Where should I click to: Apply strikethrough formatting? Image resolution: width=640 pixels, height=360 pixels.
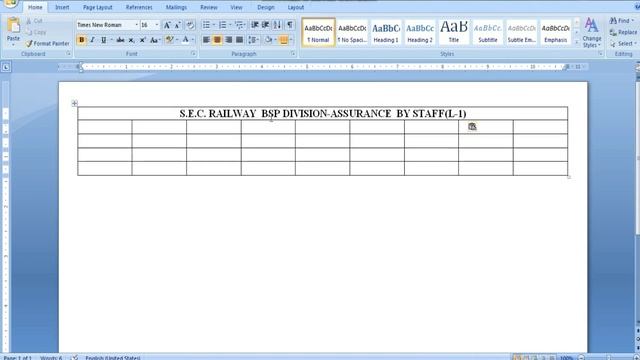[x=120, y=40]
